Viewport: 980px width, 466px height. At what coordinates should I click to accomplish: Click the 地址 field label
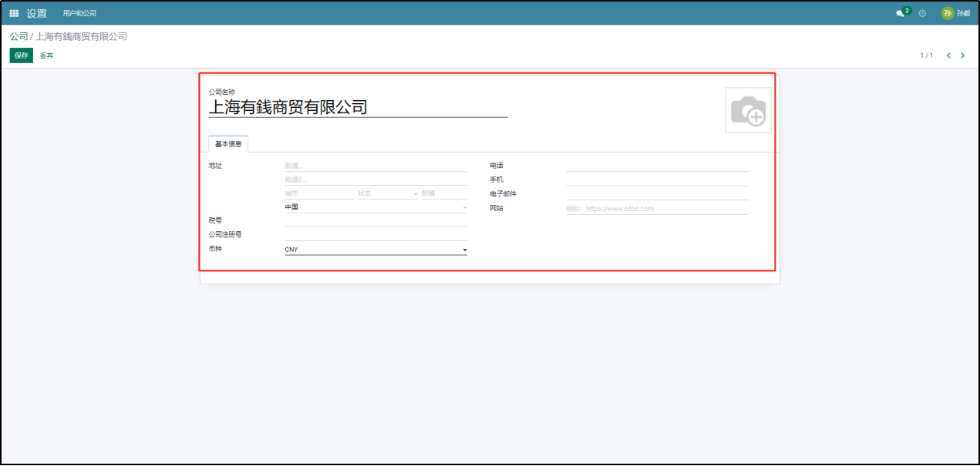[x=215, y=166]
